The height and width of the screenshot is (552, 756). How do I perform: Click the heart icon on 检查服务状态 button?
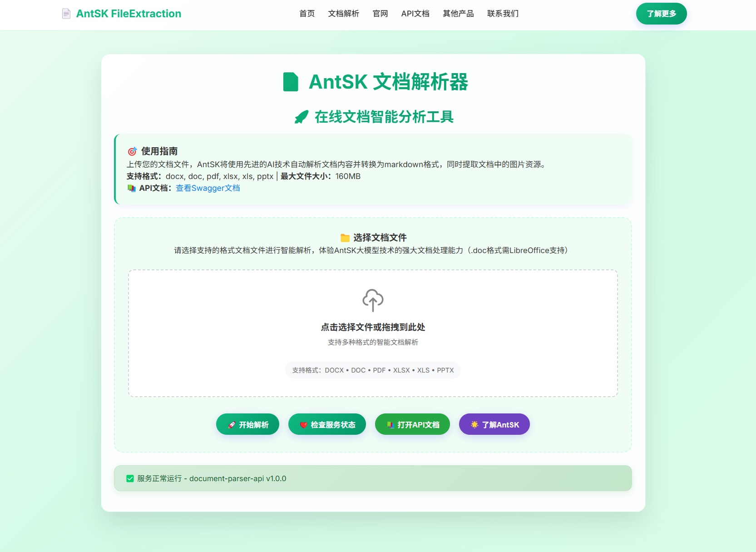click(x=303, y=424)
